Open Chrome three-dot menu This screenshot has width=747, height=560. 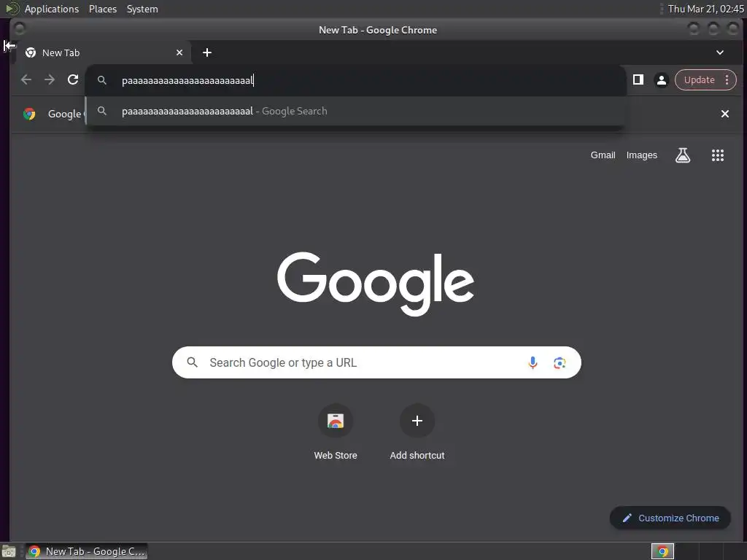click(727, 80)
